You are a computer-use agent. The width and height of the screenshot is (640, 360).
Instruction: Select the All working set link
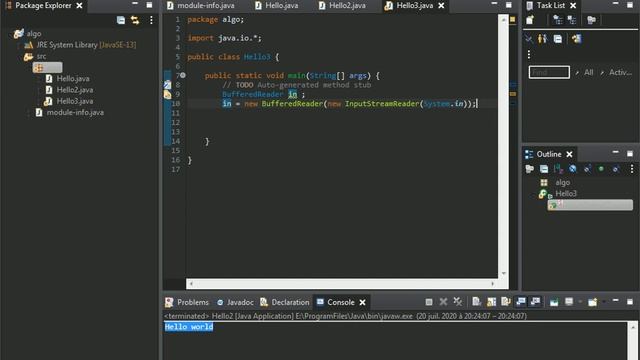(x=588, y=72)
